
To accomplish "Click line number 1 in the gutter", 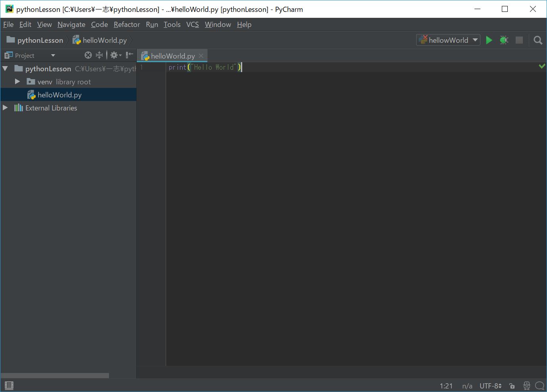I will [142, 67].
